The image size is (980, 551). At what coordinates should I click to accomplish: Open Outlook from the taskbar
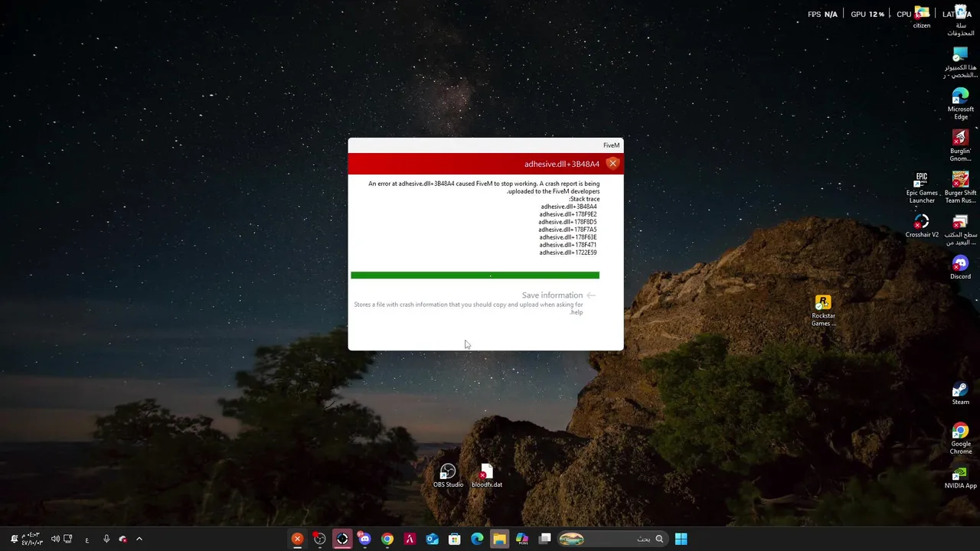pos(432,539)
